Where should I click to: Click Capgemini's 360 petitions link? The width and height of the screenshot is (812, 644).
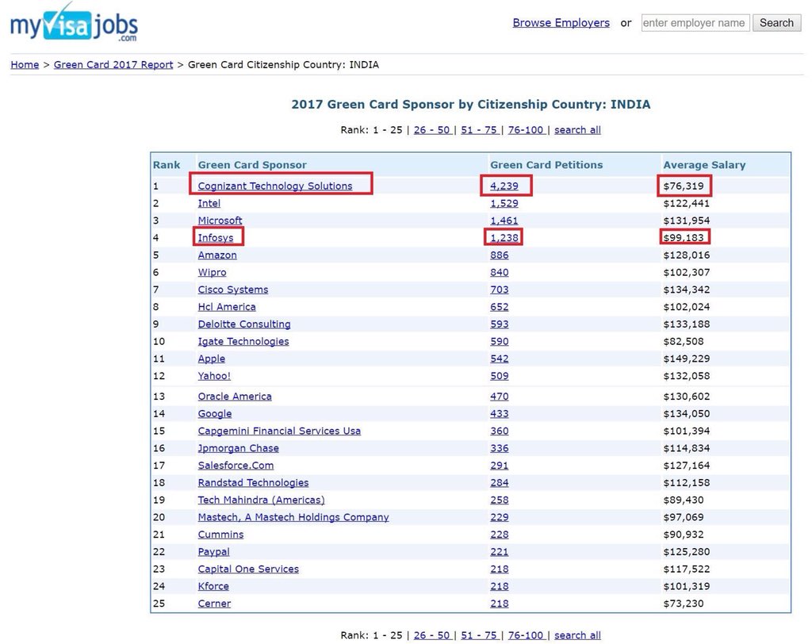click(500, 431)
